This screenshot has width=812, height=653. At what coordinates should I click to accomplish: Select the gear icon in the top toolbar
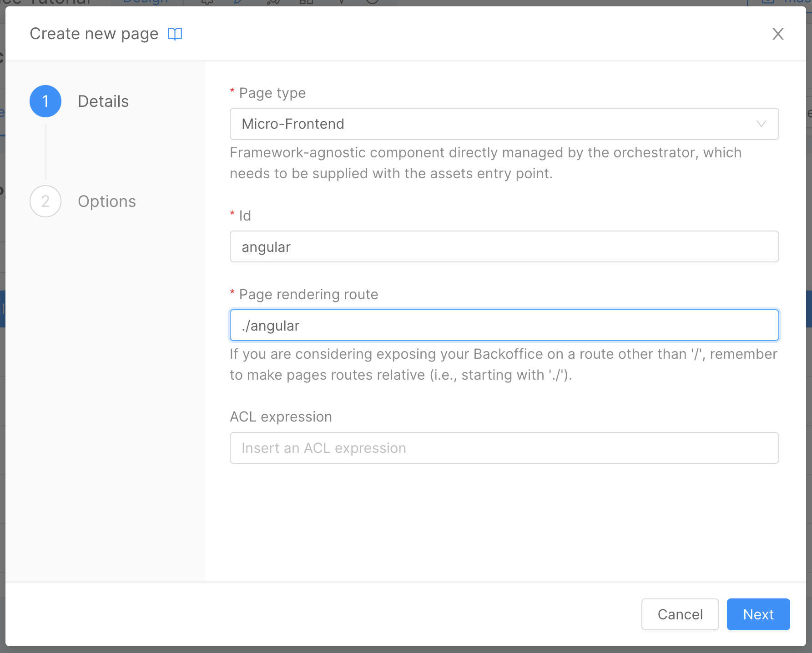[x=207, y=2]
